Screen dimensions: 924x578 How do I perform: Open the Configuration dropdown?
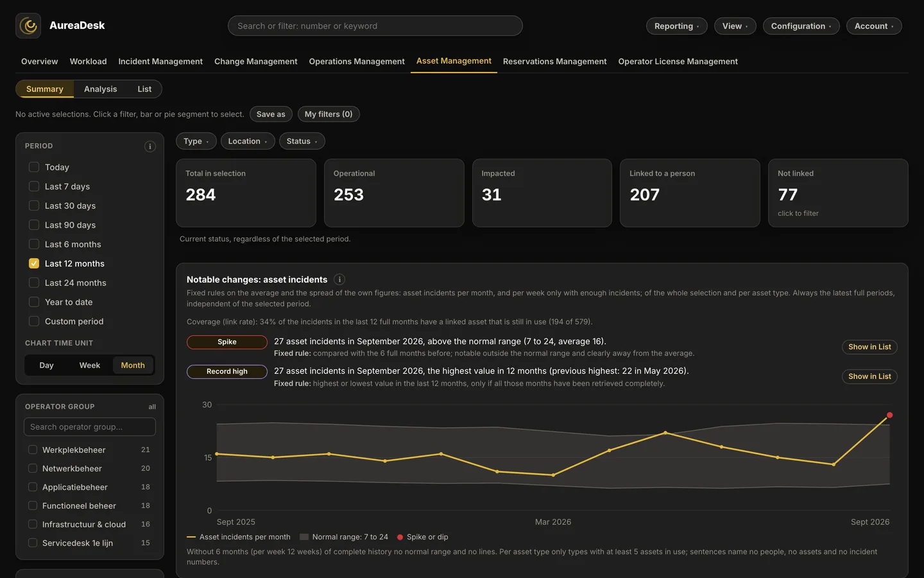(x=801, y=26)
